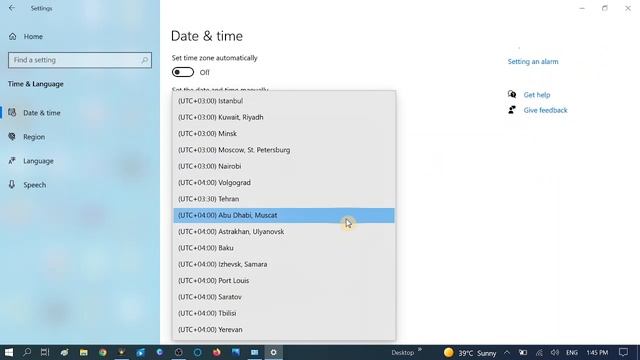Choose (UTC+04:00) Astrakhan, Ulyanovsk

coord(284,231)
